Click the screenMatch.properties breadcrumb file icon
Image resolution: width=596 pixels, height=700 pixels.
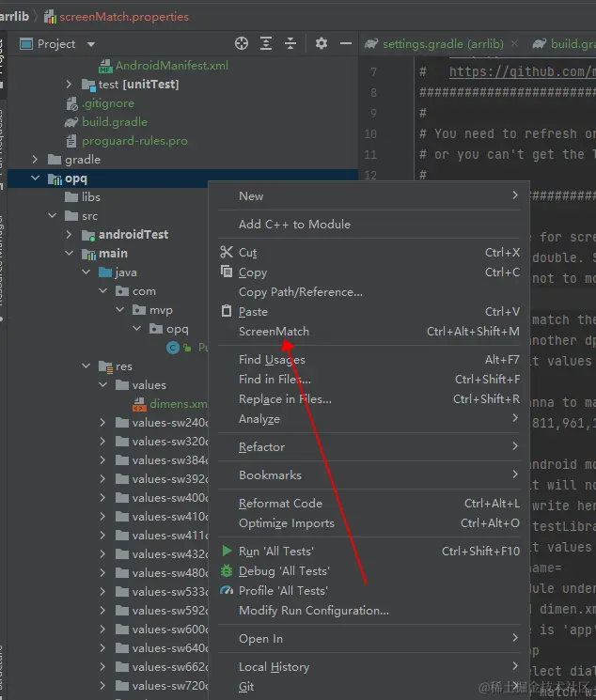[x=50, y=17]
